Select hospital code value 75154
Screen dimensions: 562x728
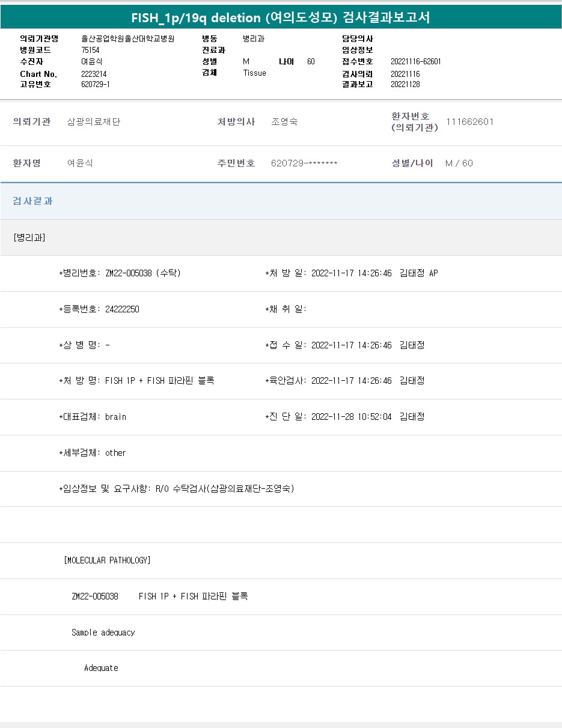click(90, 50)
